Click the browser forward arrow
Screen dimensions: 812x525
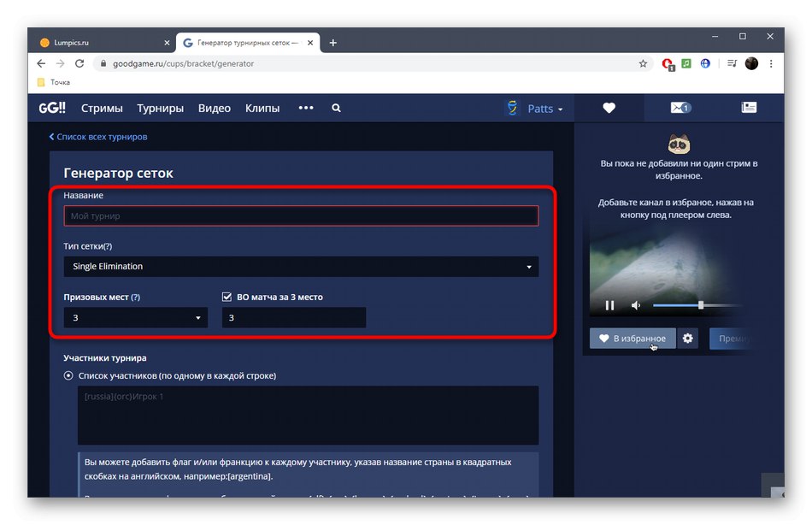(60, 63)
